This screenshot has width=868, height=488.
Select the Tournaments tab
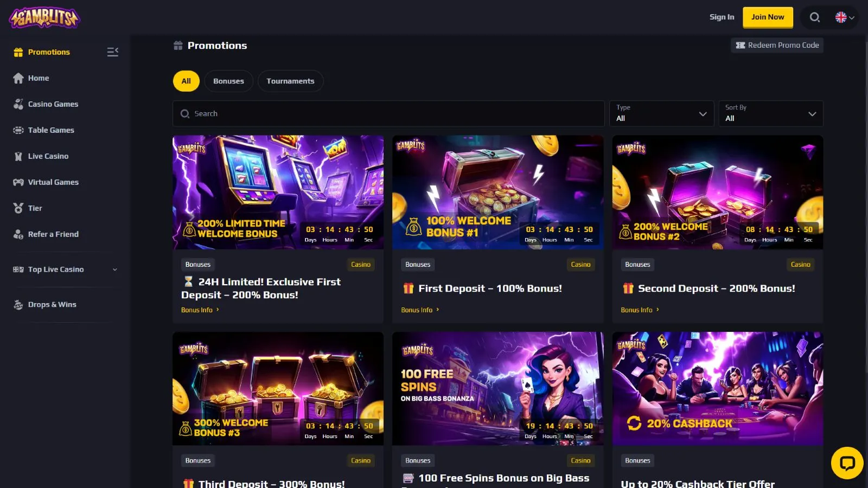[x=290, y=81]
